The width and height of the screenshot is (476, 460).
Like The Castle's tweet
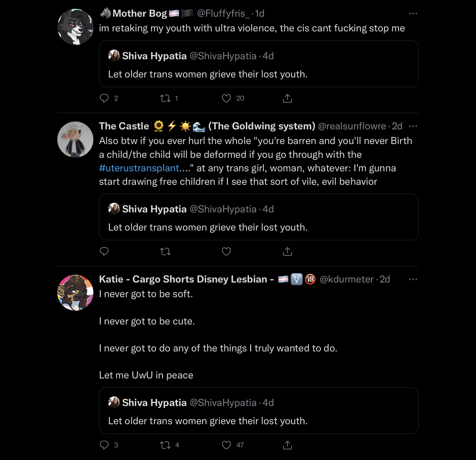(x=226, y=251)
